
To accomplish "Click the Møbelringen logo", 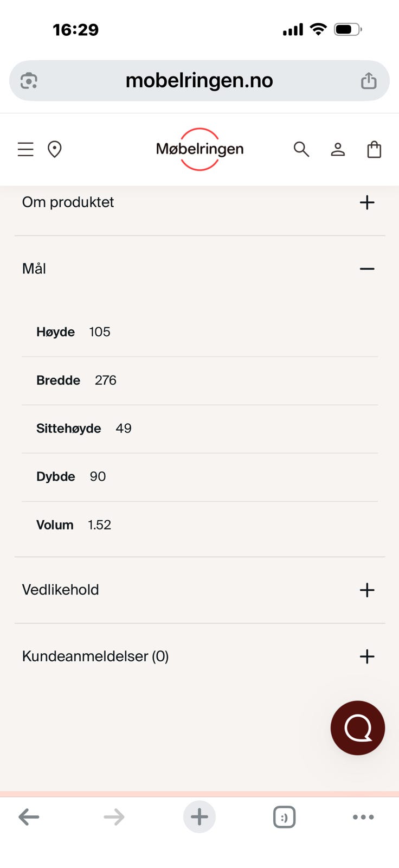I will click(x=200, y=149).
